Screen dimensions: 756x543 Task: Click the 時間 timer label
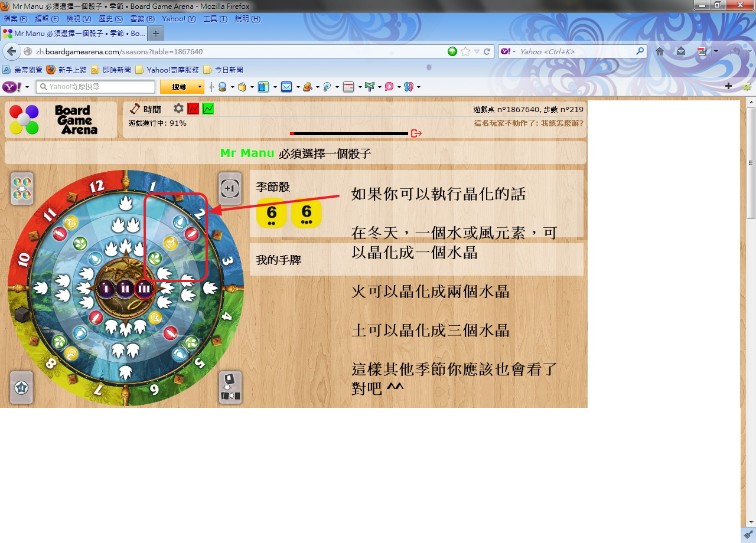pos(152,109)
